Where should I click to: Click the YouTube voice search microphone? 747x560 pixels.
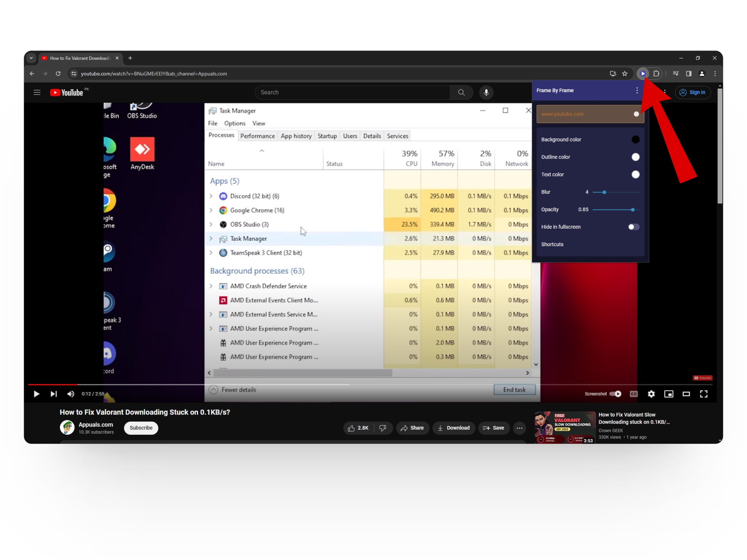point(486,93)
